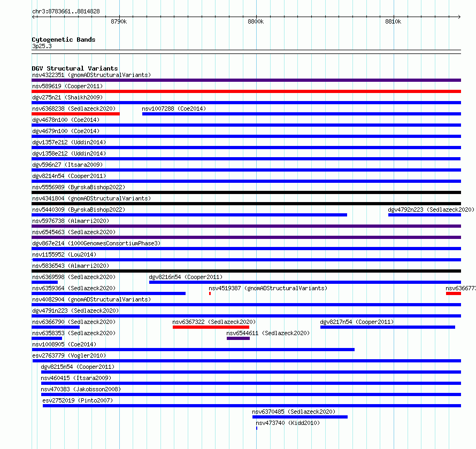Open esv2752019 (Pinto2007) label
This screenshot has width=476, height=449.
click(78, 400)
